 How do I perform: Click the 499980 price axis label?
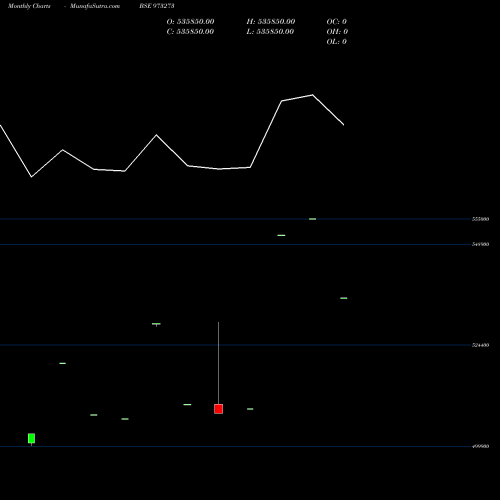pos(481,446)
